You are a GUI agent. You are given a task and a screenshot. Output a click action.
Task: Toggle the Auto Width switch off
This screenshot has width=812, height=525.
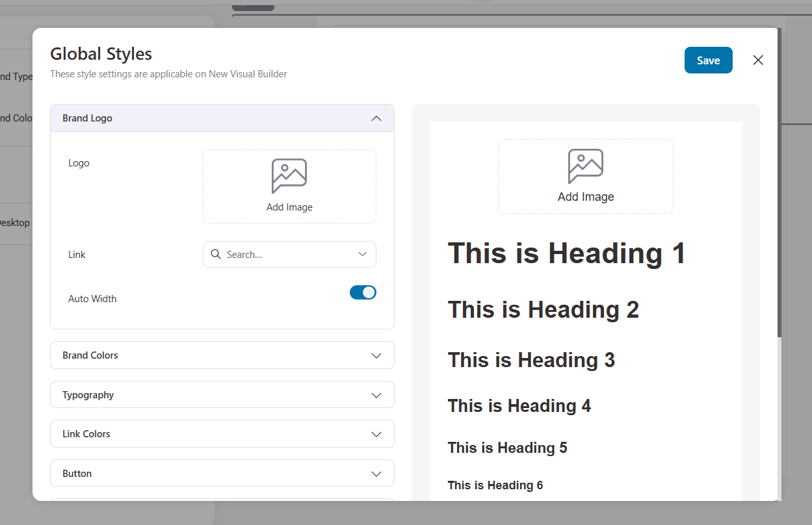[x=363, y=292]
